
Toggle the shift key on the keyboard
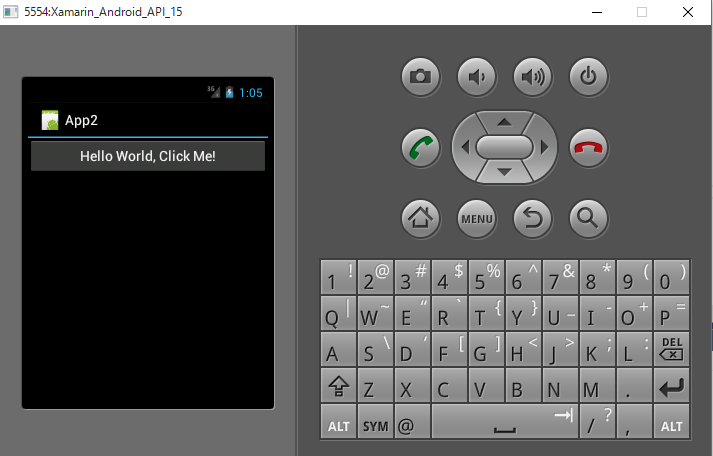(x=338, y=386)
